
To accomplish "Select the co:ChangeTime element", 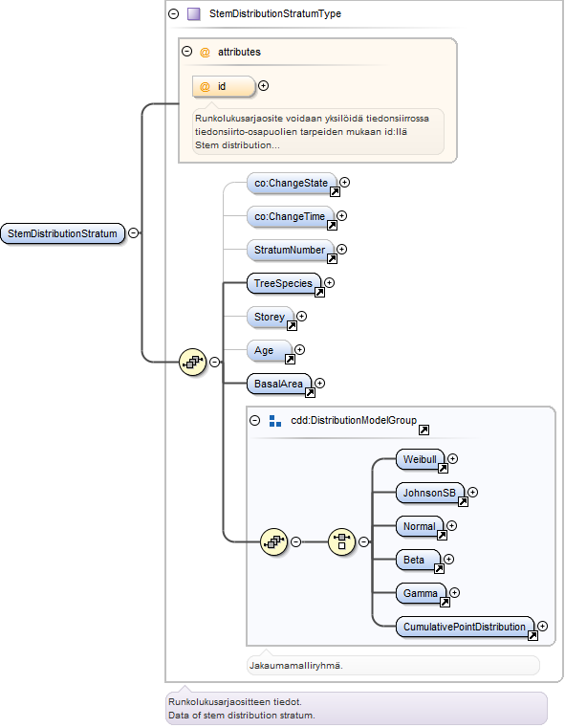I will coord(290,217).
